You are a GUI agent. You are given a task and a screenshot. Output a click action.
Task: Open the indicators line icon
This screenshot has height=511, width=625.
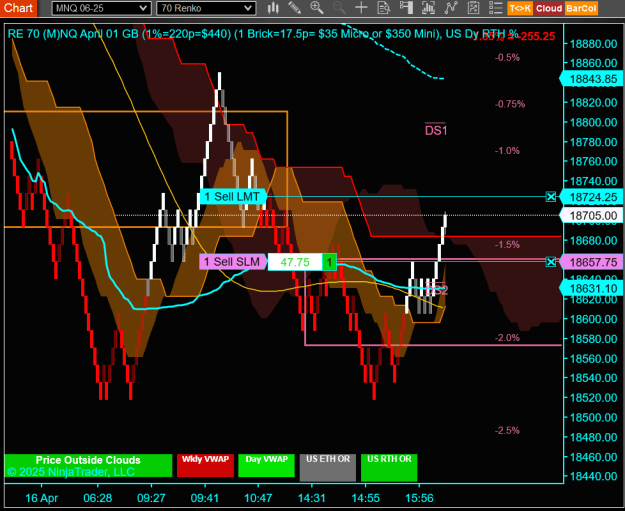451,8
